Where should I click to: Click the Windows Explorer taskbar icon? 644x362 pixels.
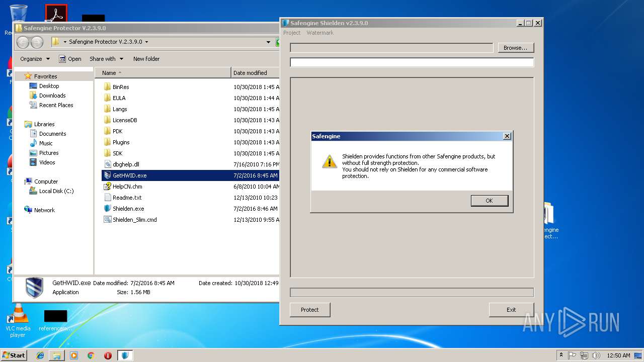point(57,355)
